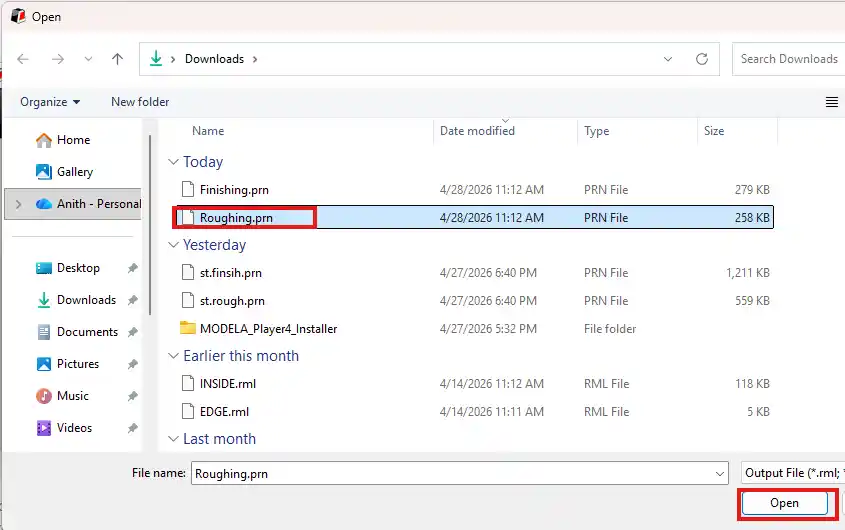Click the Finishing.prn file icon
This screenshot has width=845, height=530.
click(188, 189)
